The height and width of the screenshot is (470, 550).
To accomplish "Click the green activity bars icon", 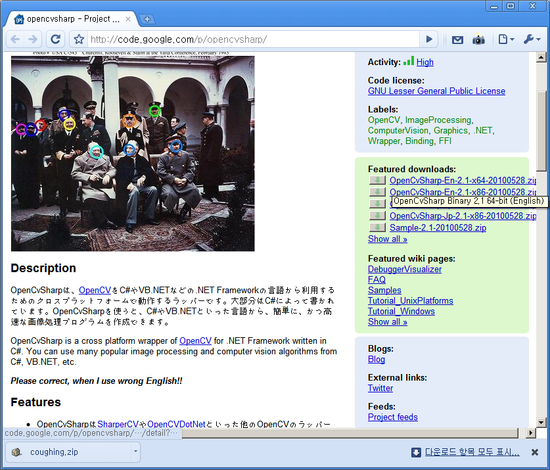I will click(409, 61).
